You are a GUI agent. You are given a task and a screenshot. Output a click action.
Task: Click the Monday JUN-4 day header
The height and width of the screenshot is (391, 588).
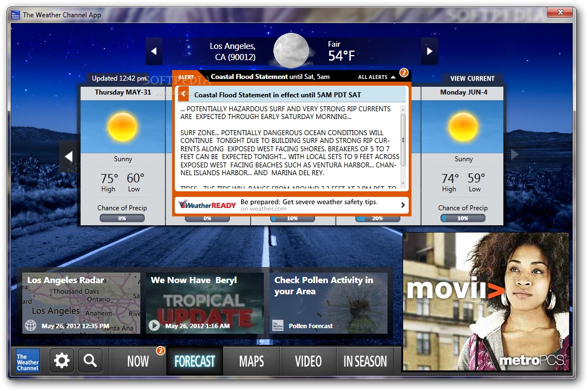(x=464, y=92)
